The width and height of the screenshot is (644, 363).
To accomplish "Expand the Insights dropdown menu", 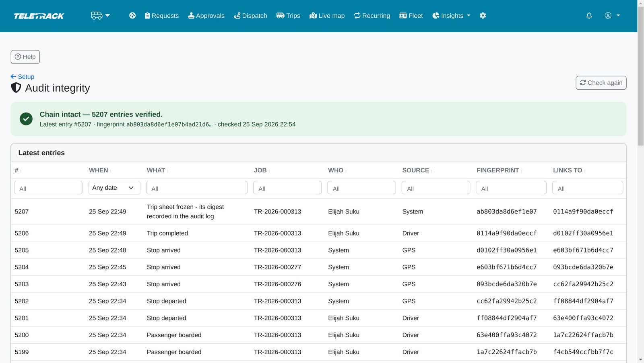I will (x=451, y=16).
